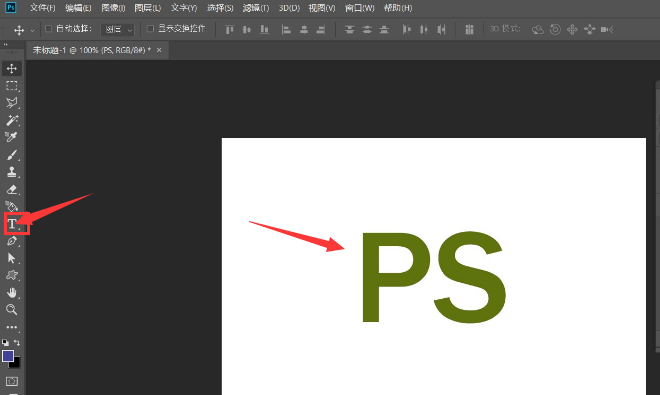
Task: Select the Zoom tool
Action: point(12,310)
